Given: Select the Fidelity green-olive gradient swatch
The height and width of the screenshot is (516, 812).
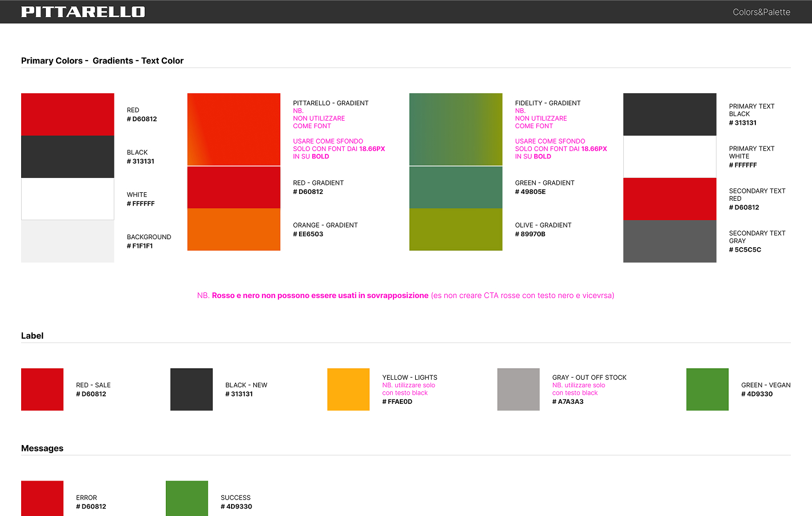Looking at the screenshot, I should pos(456,129).
